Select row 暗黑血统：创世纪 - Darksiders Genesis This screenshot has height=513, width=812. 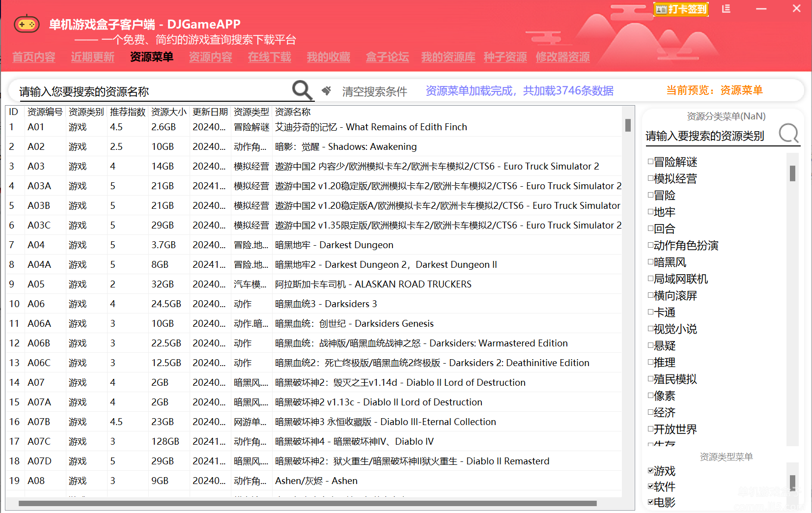click(x=314, y=323)
